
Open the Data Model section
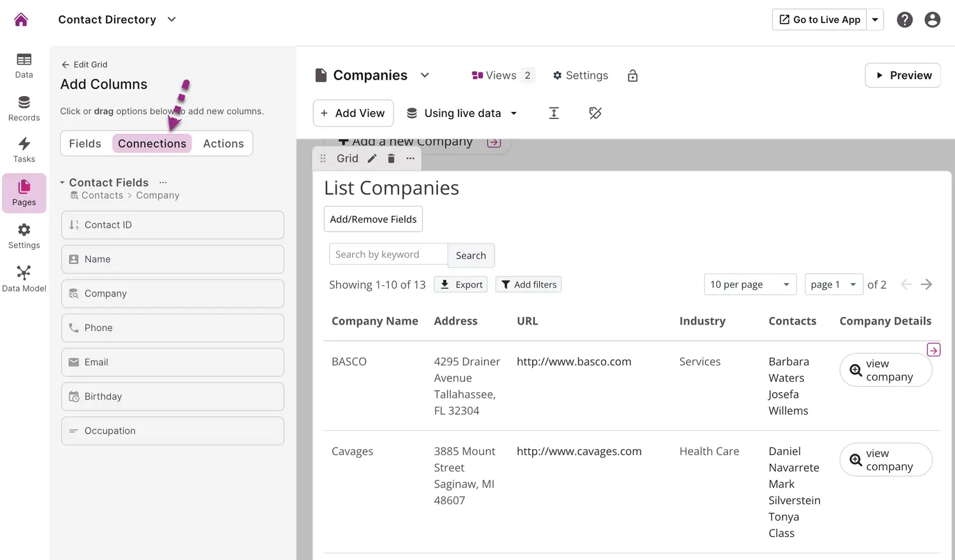pos(24,279)
